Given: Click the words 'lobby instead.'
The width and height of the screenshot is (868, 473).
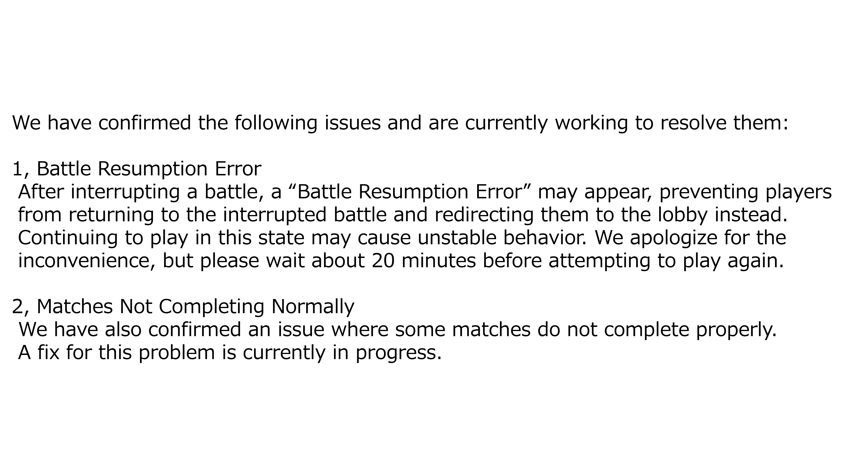Looking at the screenshot, I should click(723, 215).
